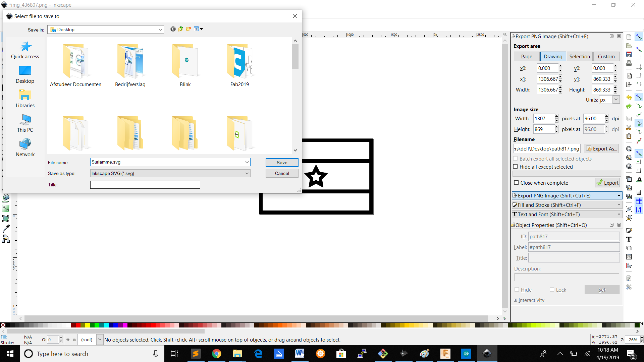The width and height of the screenshot is (644, 362).
Task: Click the zoom level 26% indicator
Action: point(633,340)
